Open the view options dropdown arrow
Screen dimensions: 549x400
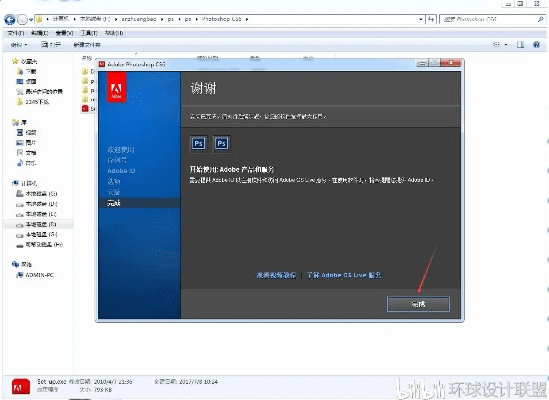[506, 45]
